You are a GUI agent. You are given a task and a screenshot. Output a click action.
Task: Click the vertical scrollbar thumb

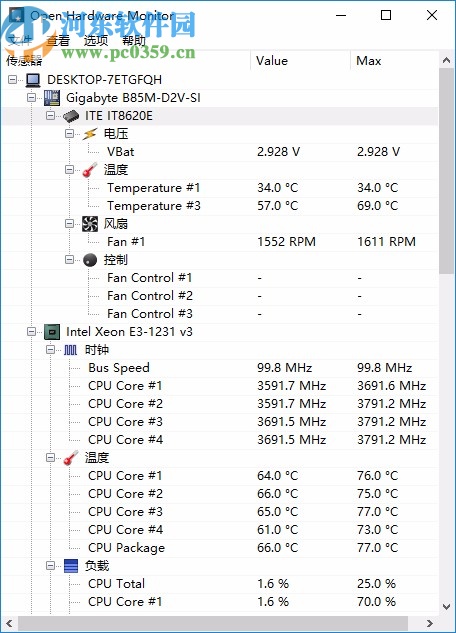click(x=446, y=172)
